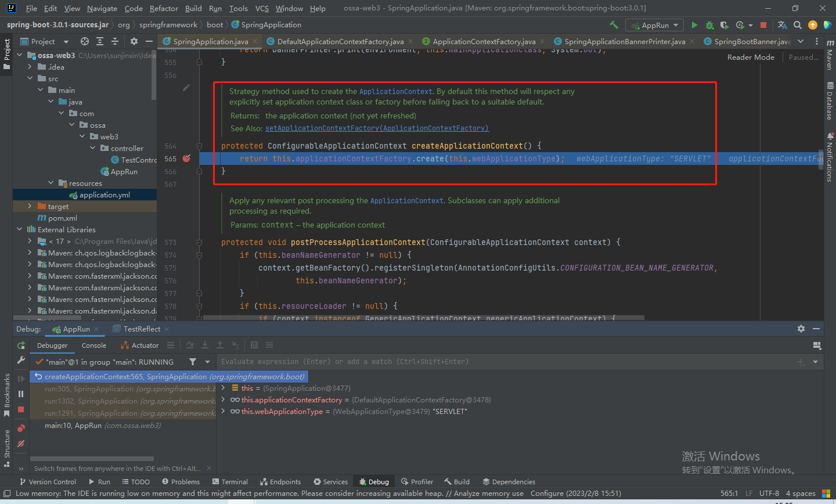Stop the application with the red square in the top toolbar
The image size is (836, 504).
(763, 25)
